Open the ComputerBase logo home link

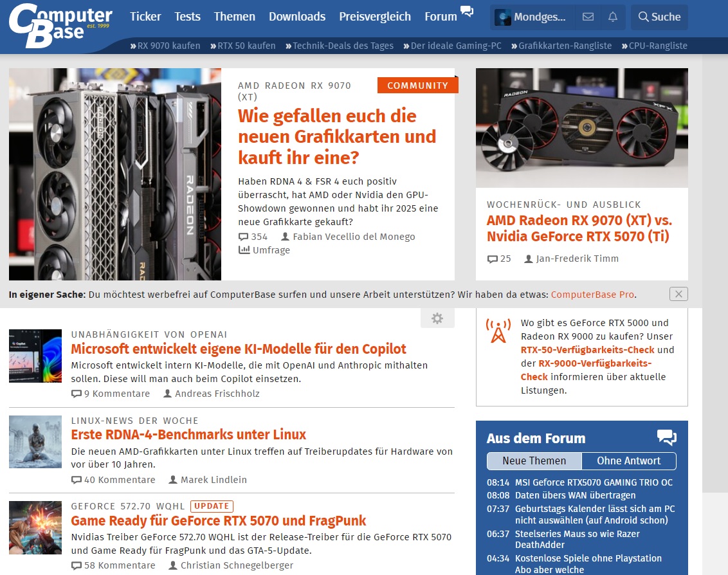pyautogui.click(x=60, y=26)
